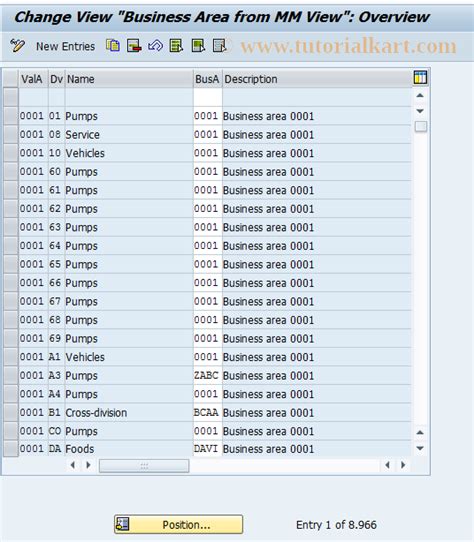Viewport: 474px width, 542px height.
Task: Click ValA cell in 67 Pumps row
Action: (x=32, y=301)
